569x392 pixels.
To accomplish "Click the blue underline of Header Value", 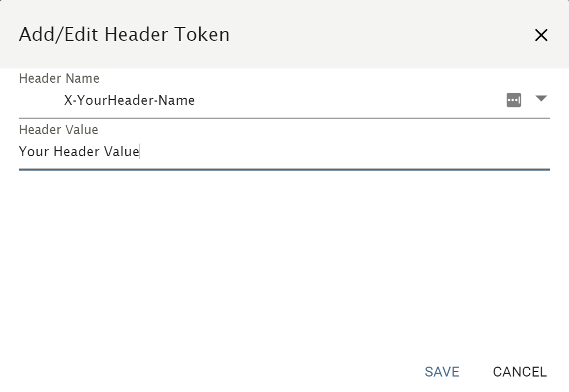I will coord(284,169).
